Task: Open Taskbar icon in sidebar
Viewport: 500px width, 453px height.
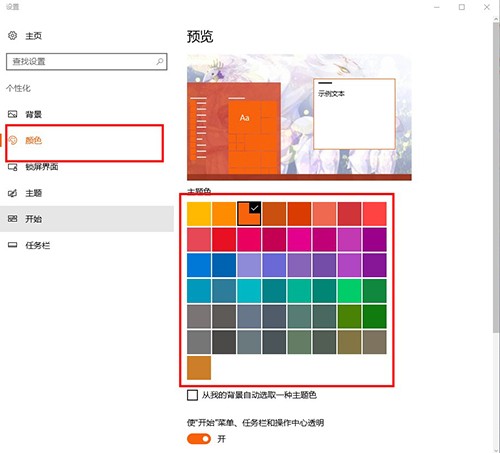Action: coord(12,245)
